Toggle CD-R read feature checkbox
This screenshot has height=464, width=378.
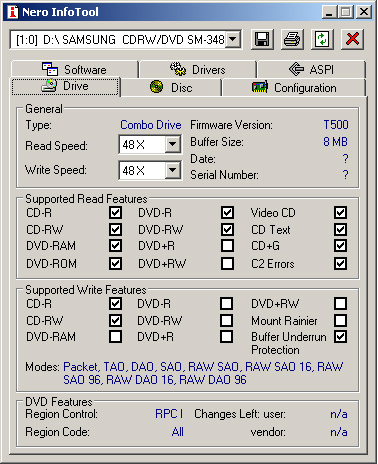tap(115, 213)
